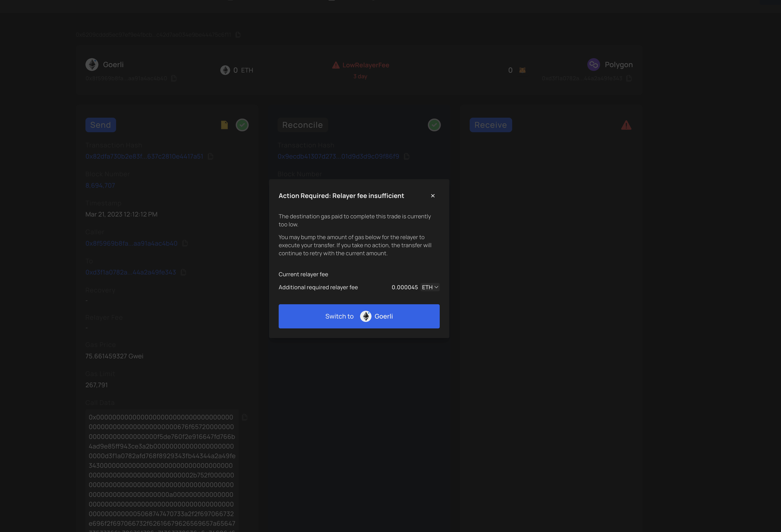
Task: Copy the Call Data contents
Action: [245, 417]
